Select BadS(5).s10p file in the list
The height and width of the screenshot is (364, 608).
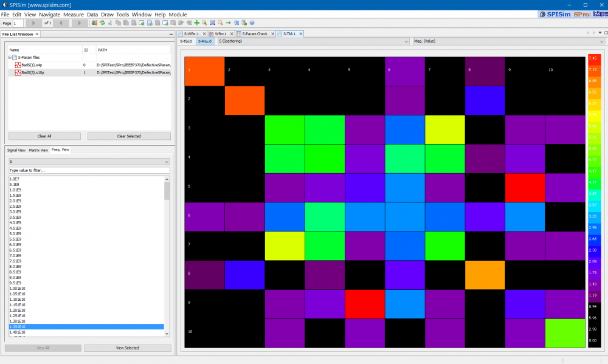[x=32, y=72]
